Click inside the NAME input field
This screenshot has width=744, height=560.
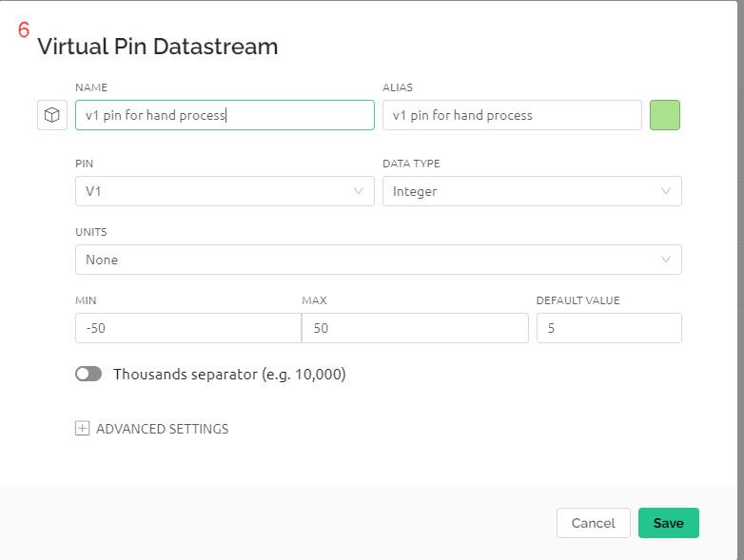tap(225, 115)
